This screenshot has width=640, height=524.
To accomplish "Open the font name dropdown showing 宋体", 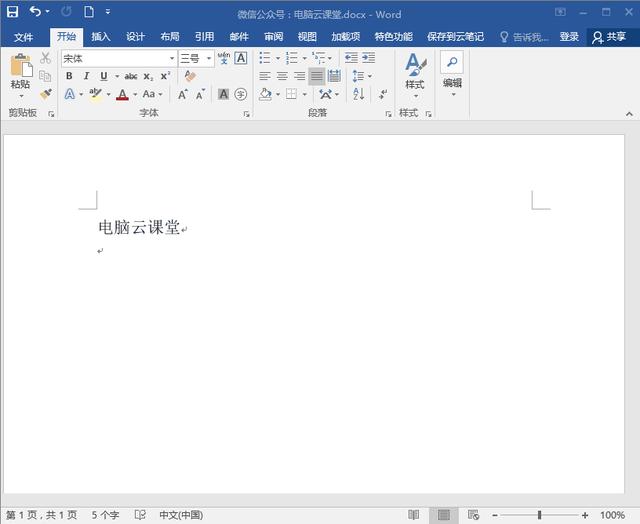I will [x=172, y=58].
